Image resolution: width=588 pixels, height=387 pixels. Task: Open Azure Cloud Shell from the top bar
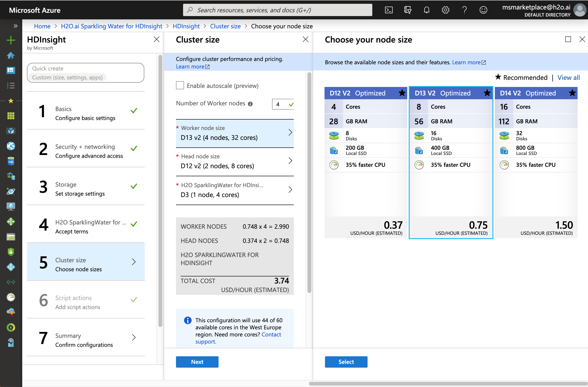point(389,10)
